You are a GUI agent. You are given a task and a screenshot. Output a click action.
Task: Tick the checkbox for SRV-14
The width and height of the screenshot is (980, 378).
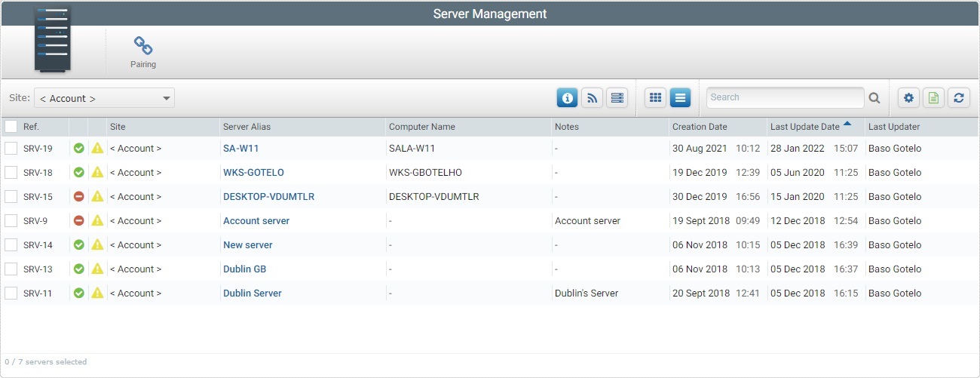[x=11, y=245]
